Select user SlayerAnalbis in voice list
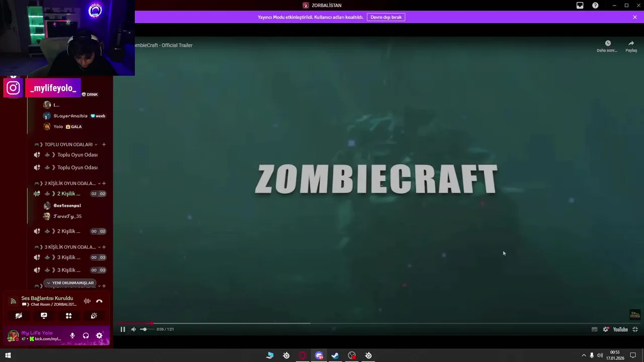 coord(70,116)
